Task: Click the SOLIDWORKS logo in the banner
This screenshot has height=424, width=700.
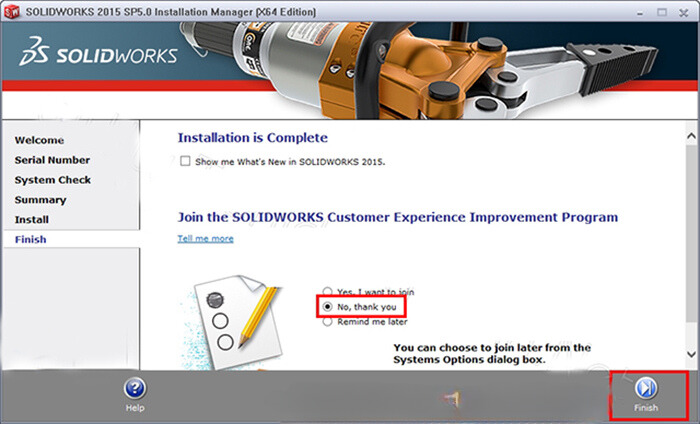Action: (98, 52)
